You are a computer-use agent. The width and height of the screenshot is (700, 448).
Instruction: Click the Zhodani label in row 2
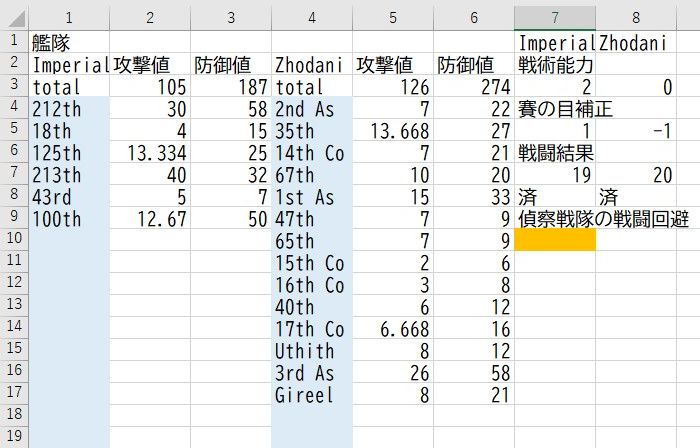pyautogui.click(x=312, y=64)
